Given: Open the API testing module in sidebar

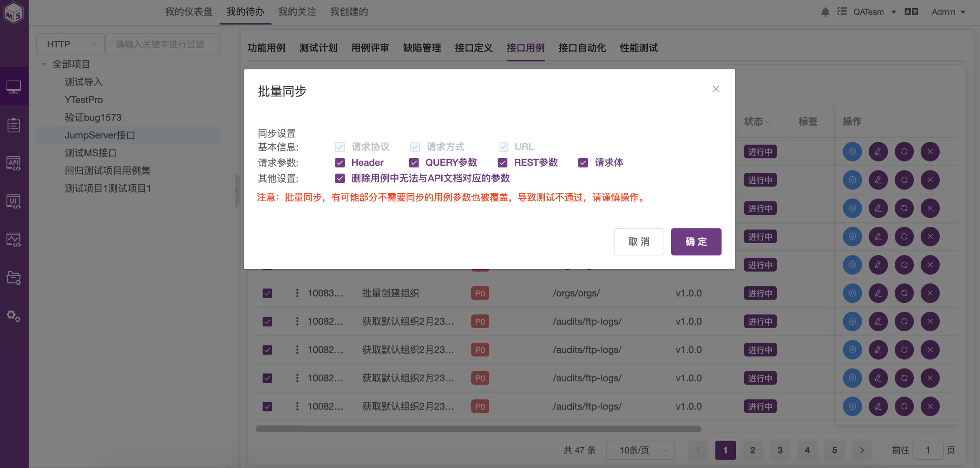Looking at the screenshot, I should point(14,163).
